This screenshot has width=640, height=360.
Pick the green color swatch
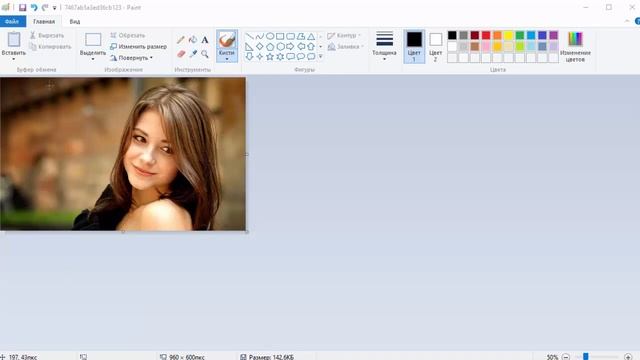pyautogui.click(x=520, y=36)
